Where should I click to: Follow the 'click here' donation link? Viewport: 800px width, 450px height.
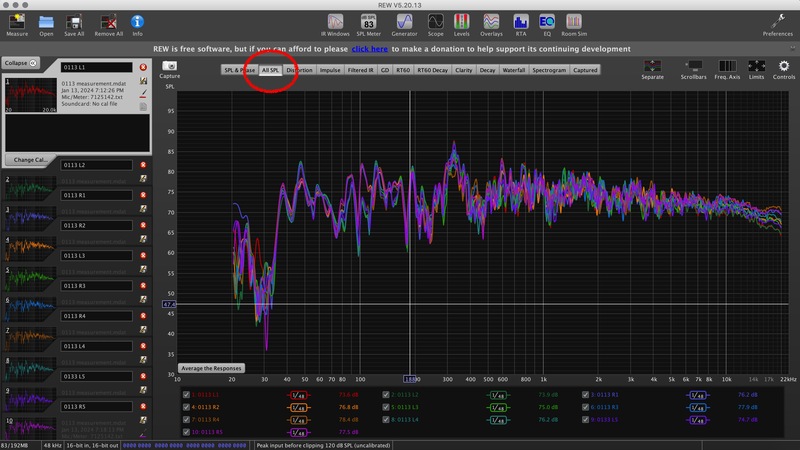tap(368, 48)
